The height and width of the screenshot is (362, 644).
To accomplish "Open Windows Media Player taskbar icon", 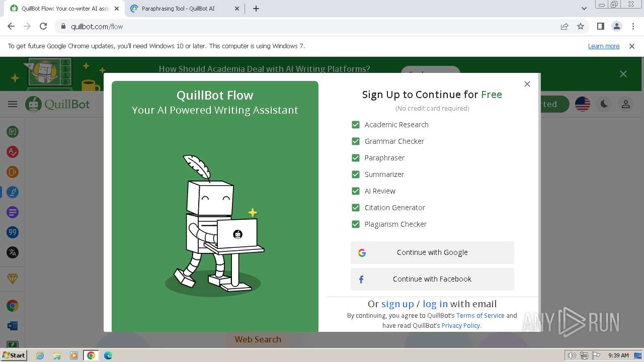I will (x=74, y=355).
